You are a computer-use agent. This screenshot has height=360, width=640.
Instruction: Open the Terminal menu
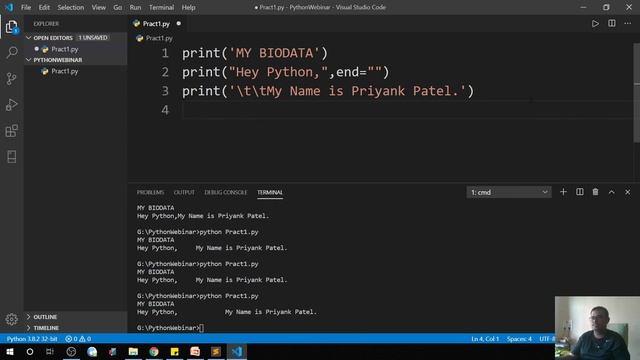(161, 7)
